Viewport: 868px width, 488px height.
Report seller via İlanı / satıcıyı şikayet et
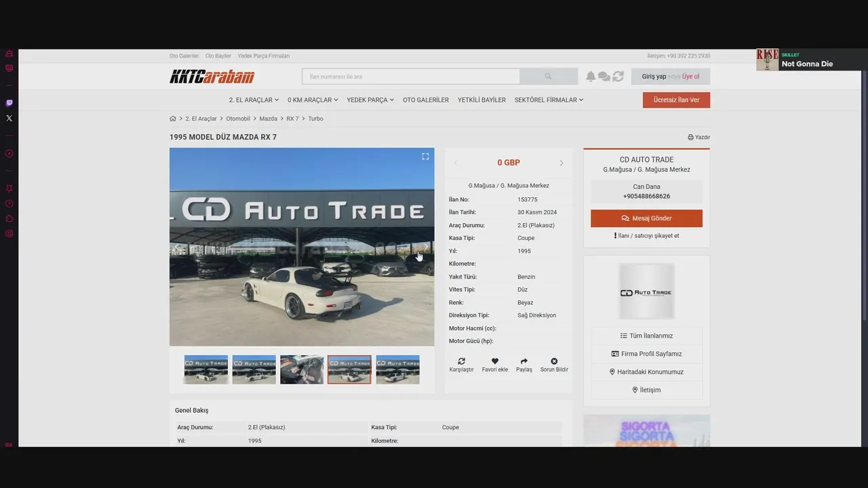[646, 236]
